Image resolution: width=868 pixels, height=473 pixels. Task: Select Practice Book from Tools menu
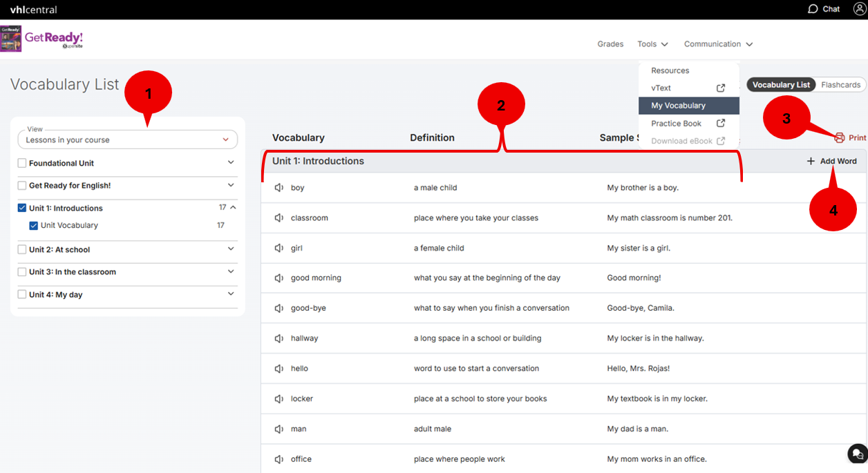tap(689, 124)
